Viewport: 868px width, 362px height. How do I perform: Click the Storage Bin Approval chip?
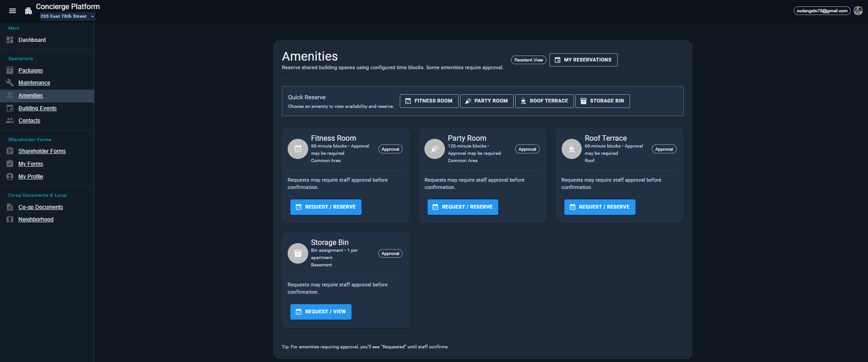click(390, 254)
